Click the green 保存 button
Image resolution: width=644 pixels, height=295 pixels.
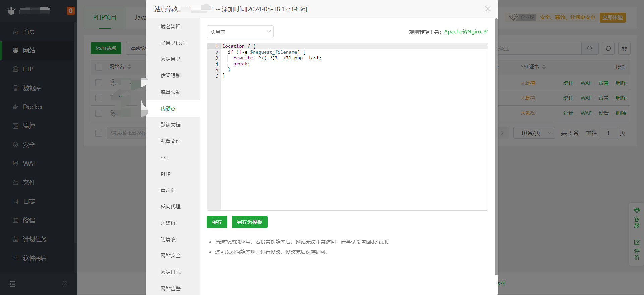[x=217, y=222]
